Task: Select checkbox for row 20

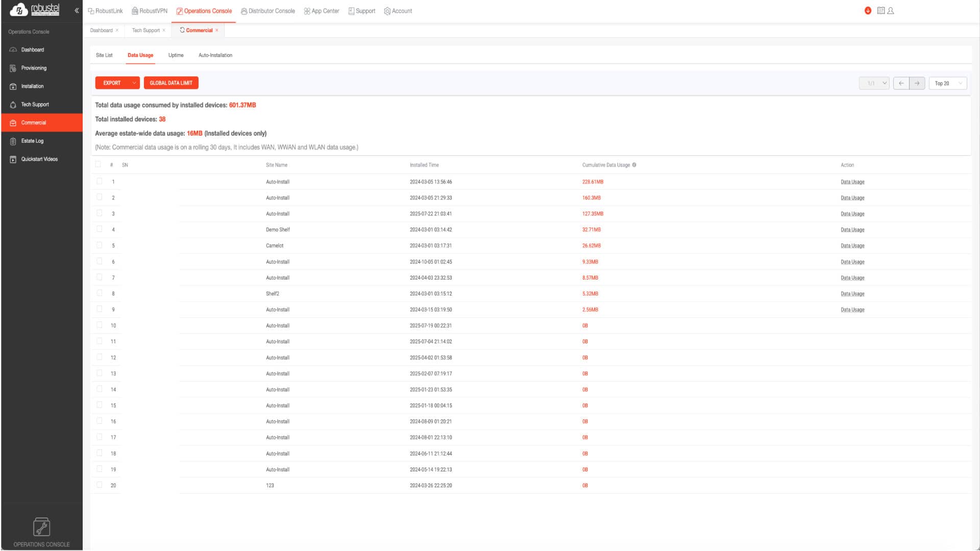Action: pos(100,485)
